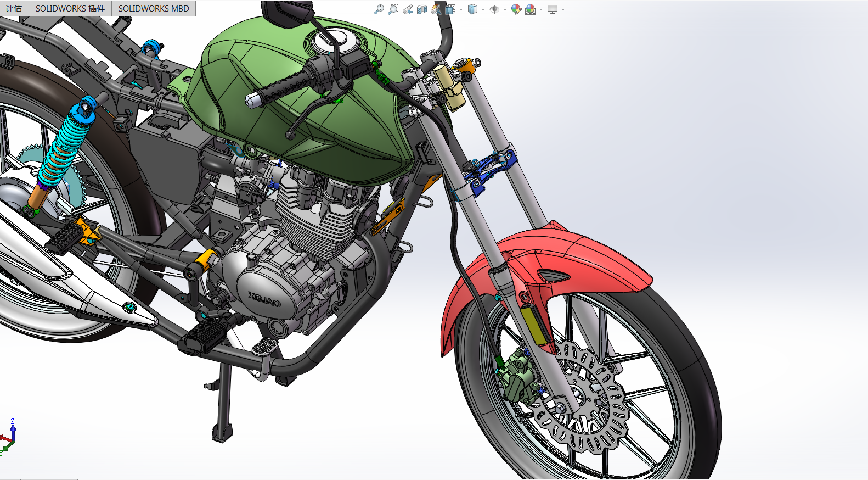This screenshot has width=868, height=480.
Task: Click the Display Style icon
Action: (x=472, y=9)
